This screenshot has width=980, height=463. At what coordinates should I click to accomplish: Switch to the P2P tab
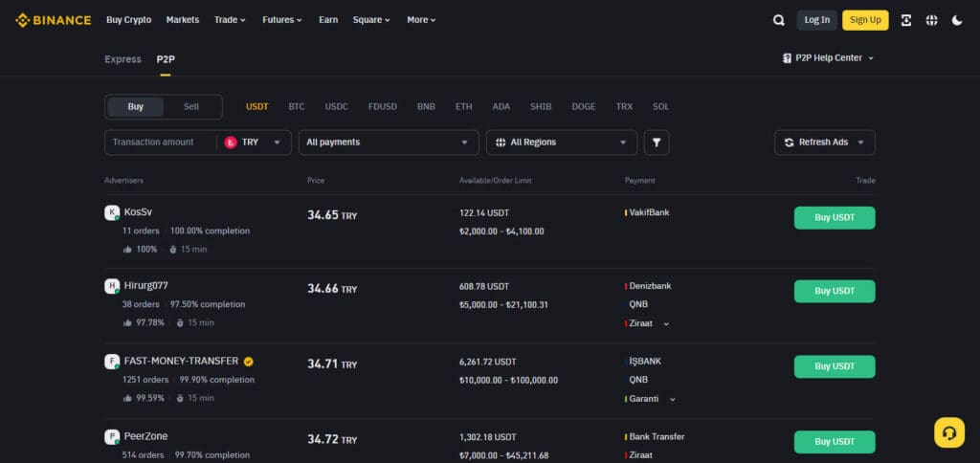tap(166, 59)
